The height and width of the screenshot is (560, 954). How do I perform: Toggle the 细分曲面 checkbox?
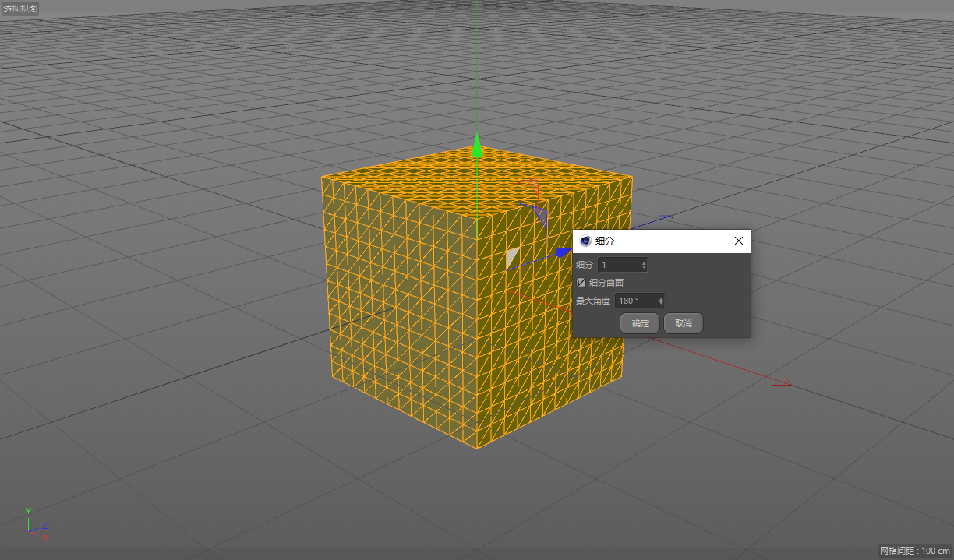point(581,283)
